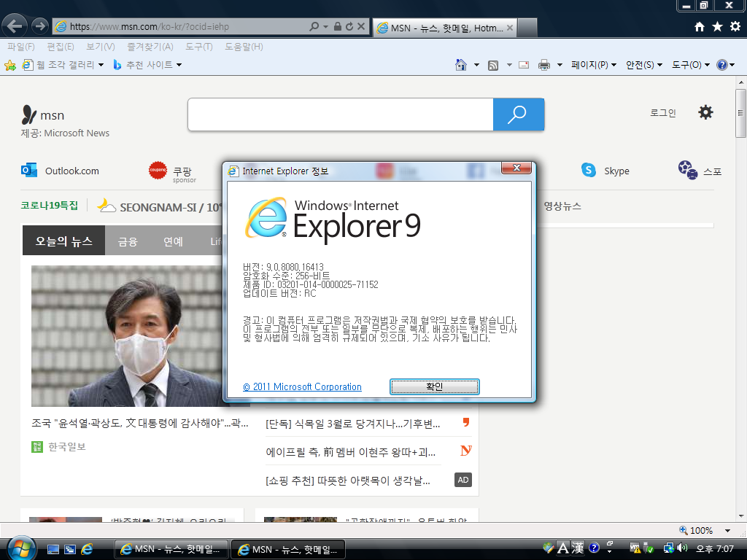Click the Skype icon on MSN homepage
Viewport: 747px width, 560px height.
[x=588, y=170]
